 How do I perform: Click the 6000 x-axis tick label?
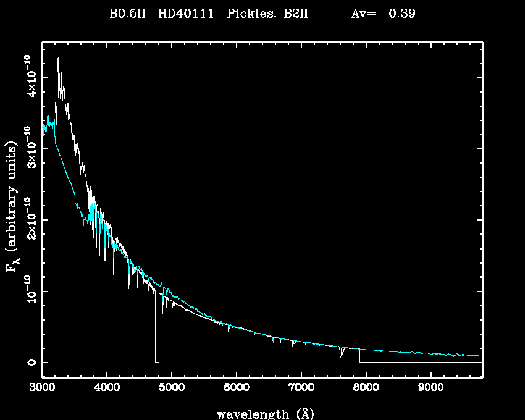click(236, 388)
